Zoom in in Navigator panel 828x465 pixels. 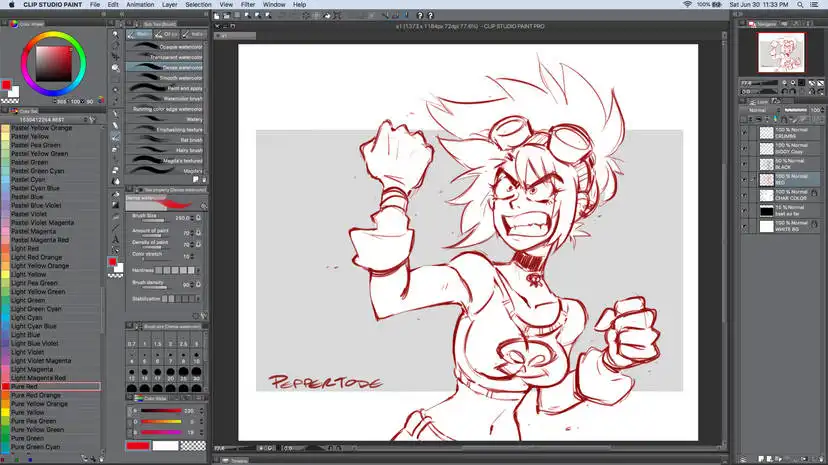pos(793,83)
